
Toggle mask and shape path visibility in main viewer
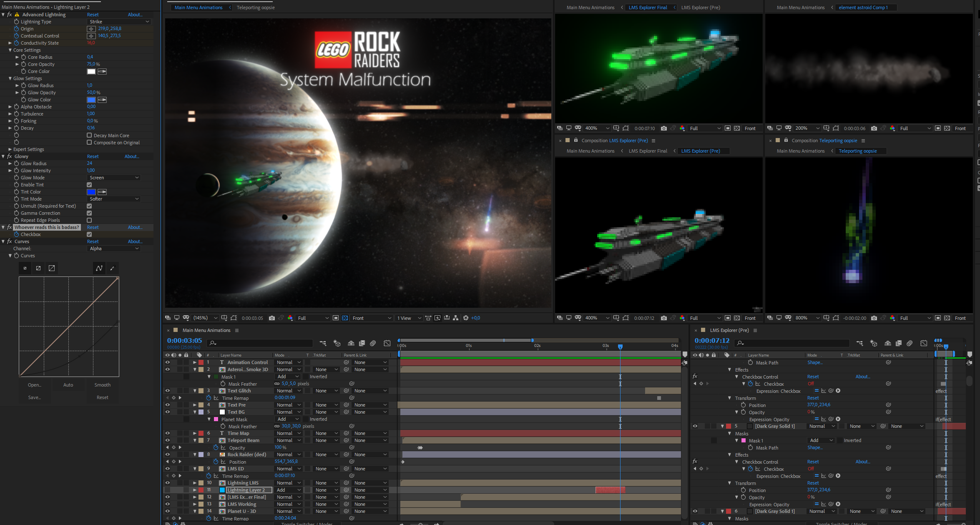pos(234,318)
